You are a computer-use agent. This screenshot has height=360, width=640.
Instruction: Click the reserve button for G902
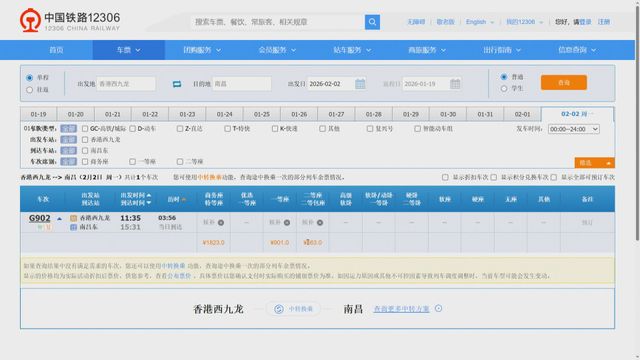pyautogui.click(x=587, y=222)
